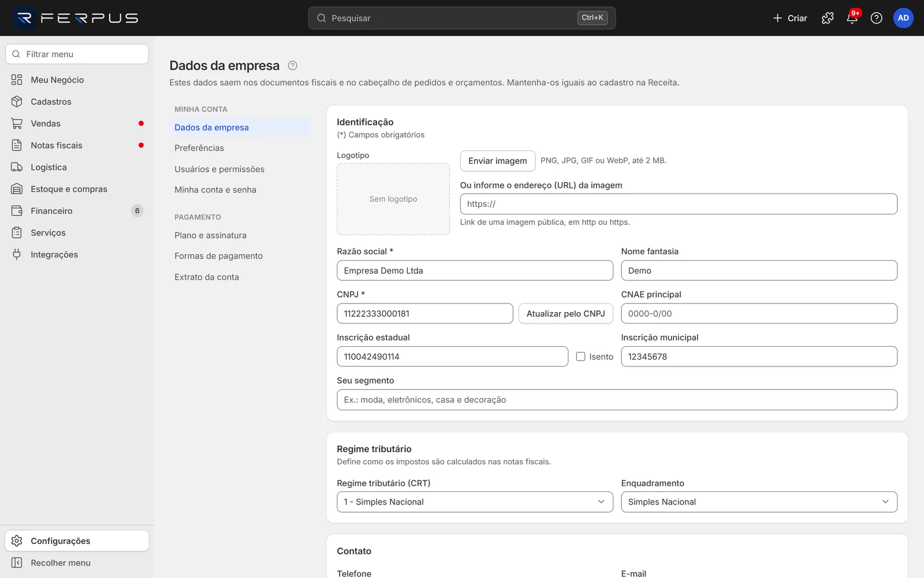Viewport: 924px width, 578px height.
Task: Open Plano e assinatura section
Action: click(x=240, y=235)
